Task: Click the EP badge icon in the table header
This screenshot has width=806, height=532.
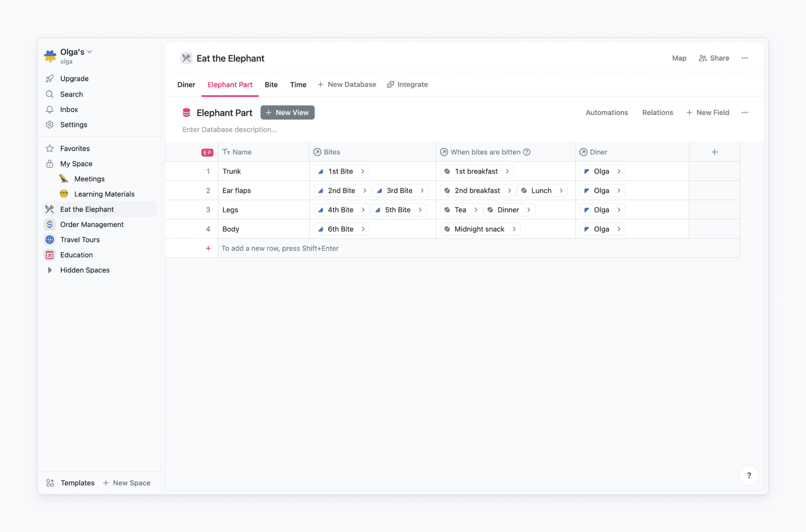Action: coord(208,152)
